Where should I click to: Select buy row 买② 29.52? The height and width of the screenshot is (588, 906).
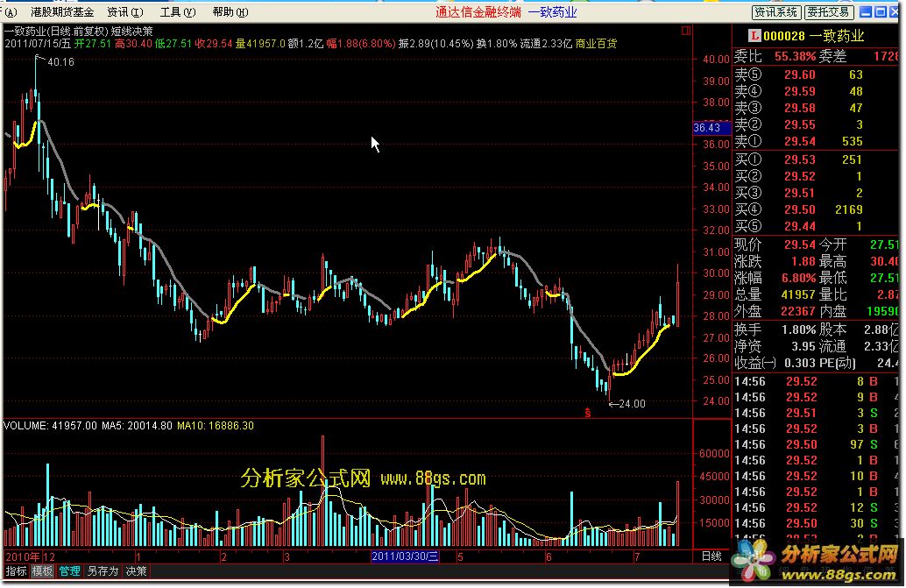tap(816, 176)
